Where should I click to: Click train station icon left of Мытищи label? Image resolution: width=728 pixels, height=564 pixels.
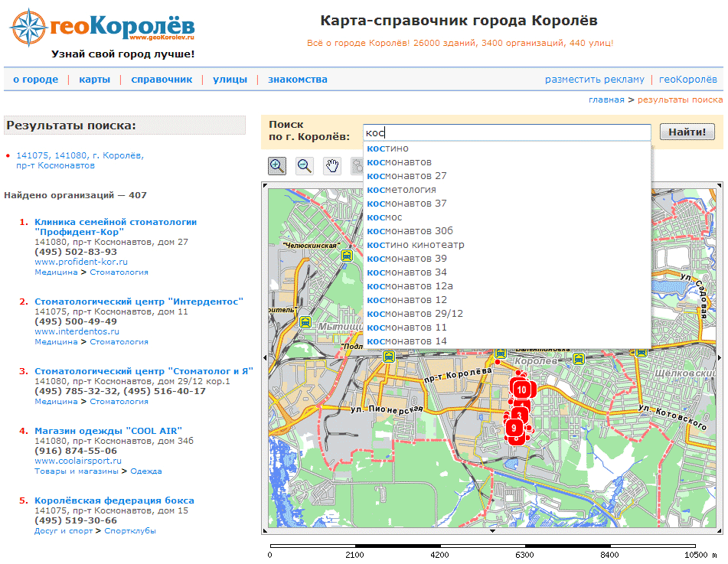[305, 321]
